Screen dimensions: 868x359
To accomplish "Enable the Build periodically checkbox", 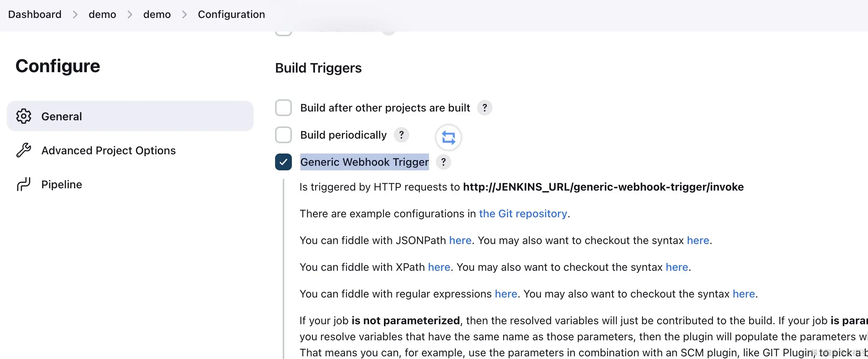I will [283, 135].
